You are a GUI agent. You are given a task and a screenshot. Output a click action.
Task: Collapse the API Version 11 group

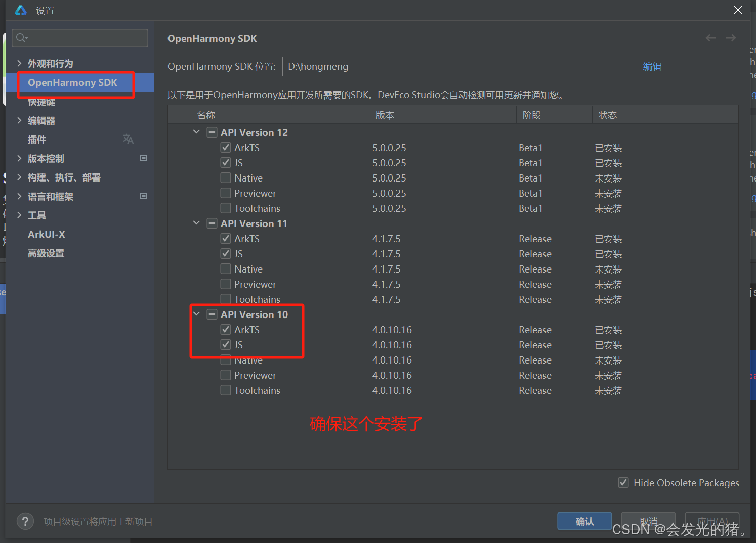click(x=196, y=223)
